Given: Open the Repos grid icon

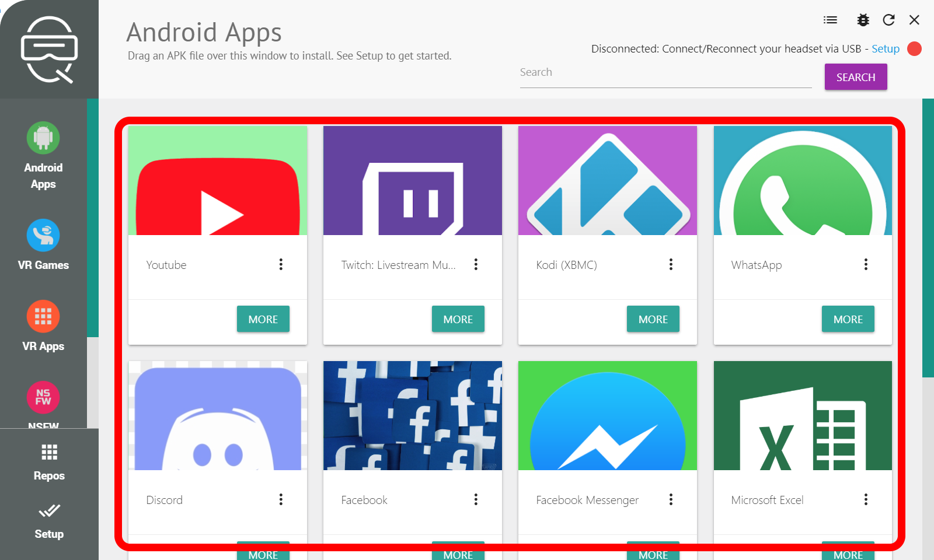Looking at the screenshot, I should (49, 452).
